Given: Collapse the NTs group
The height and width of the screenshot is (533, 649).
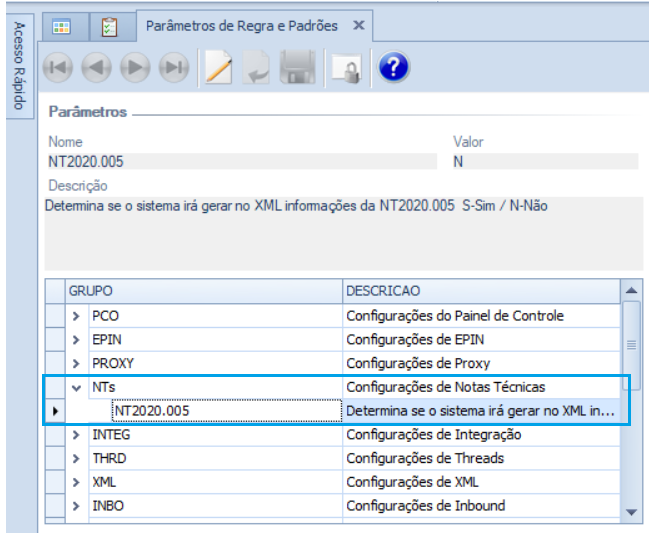Looking at the screenshot, I should [76, 388].
